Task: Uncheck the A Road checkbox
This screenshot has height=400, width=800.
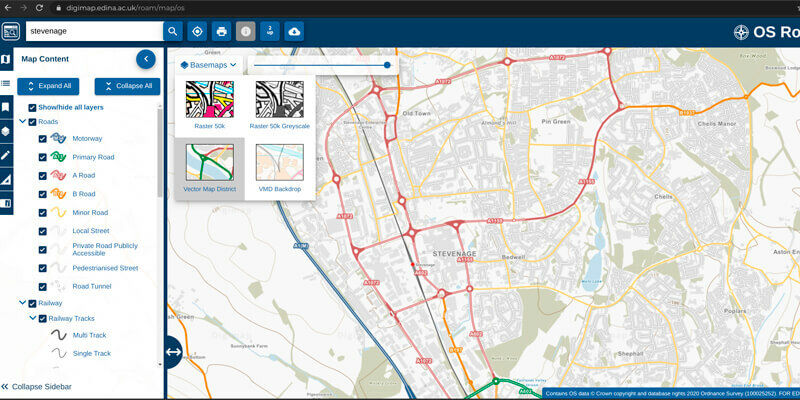Action: point(43,176)
